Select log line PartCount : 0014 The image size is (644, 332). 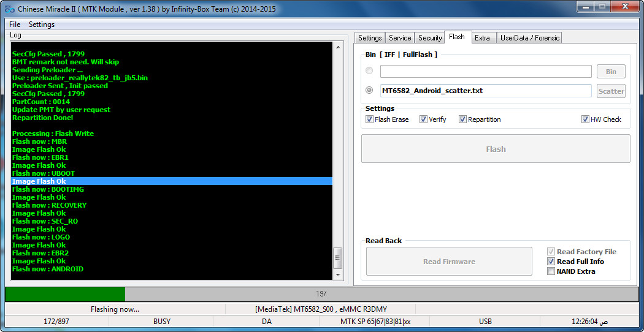[41, 102]
